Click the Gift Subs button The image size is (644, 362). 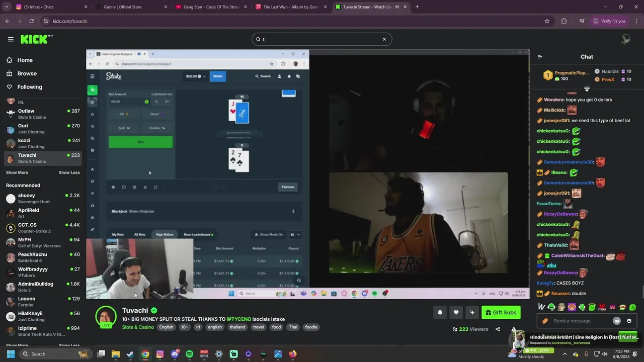tap(501, 312)
